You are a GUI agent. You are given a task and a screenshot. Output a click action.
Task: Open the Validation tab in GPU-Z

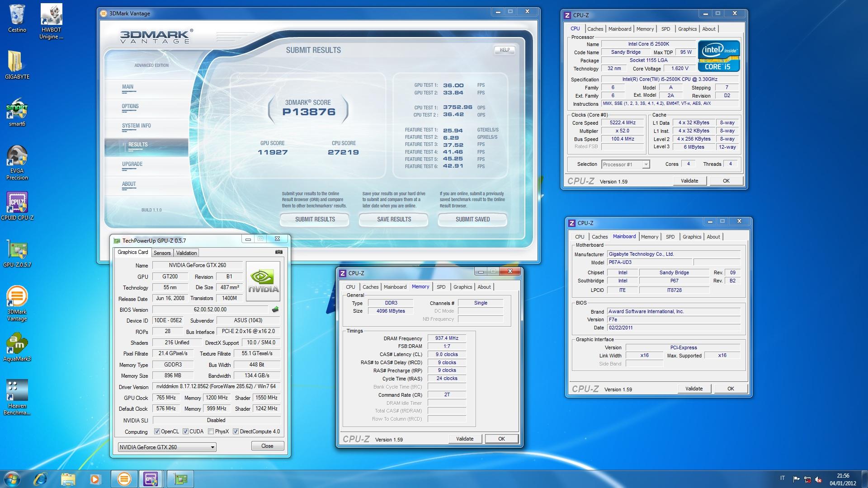pos(186,253)
